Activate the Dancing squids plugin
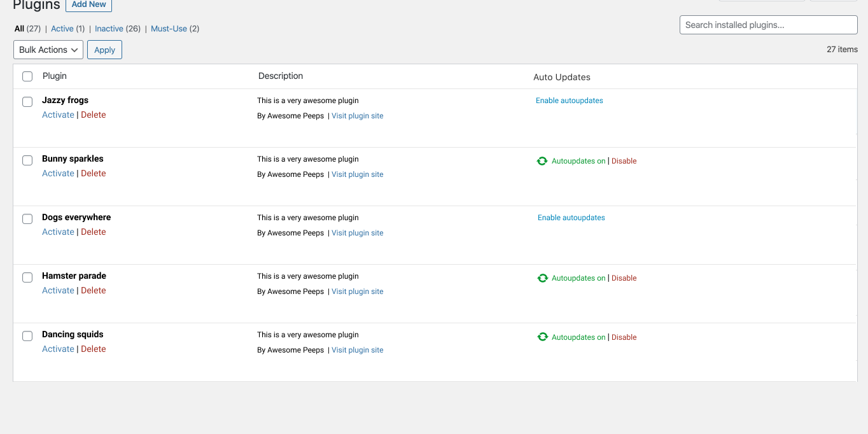The image size is (868, 434). click(x=58, y=349)
